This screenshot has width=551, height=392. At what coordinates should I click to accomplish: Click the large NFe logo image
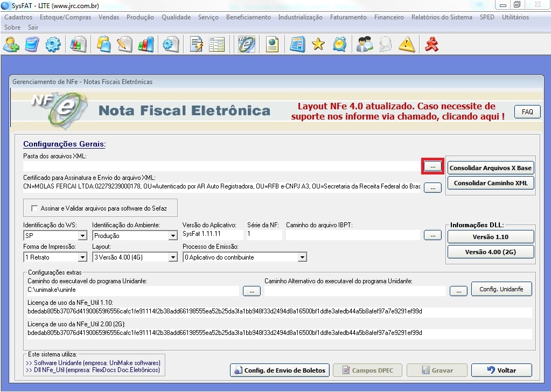(58, 109)
